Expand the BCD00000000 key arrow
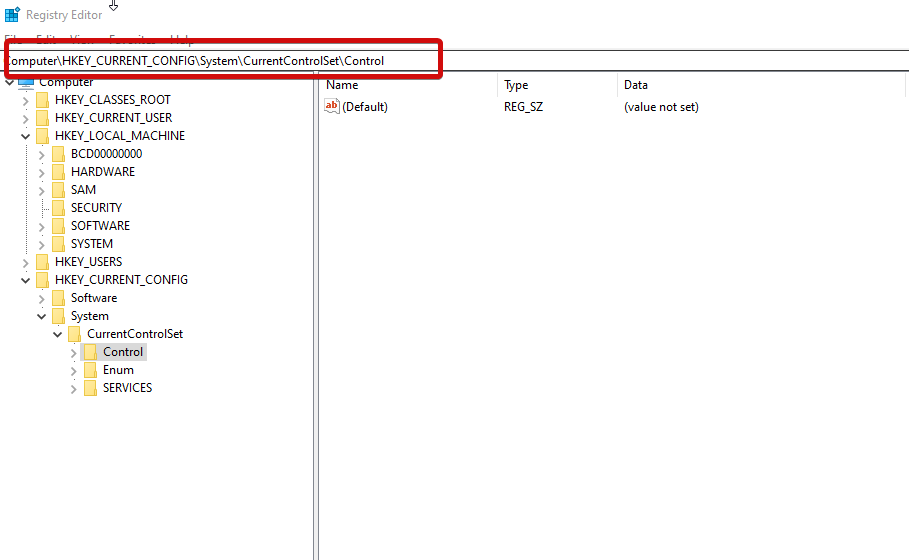Screen dimensions: 909x560 [x=42, y=155]
